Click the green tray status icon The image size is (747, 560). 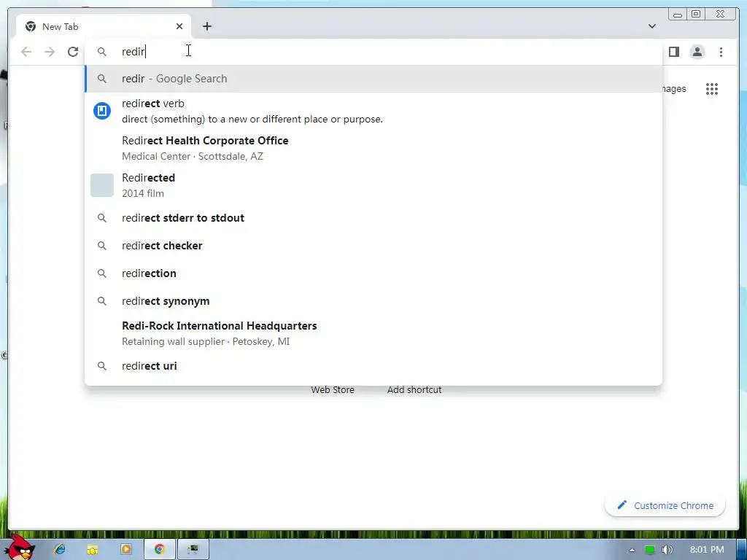click(x=650, y=550)
